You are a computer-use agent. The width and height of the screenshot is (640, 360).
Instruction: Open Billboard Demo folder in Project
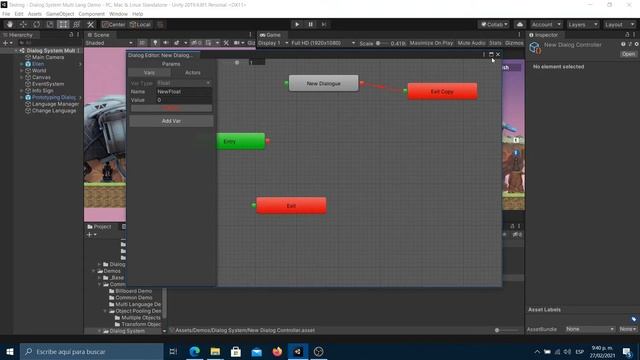133,291
